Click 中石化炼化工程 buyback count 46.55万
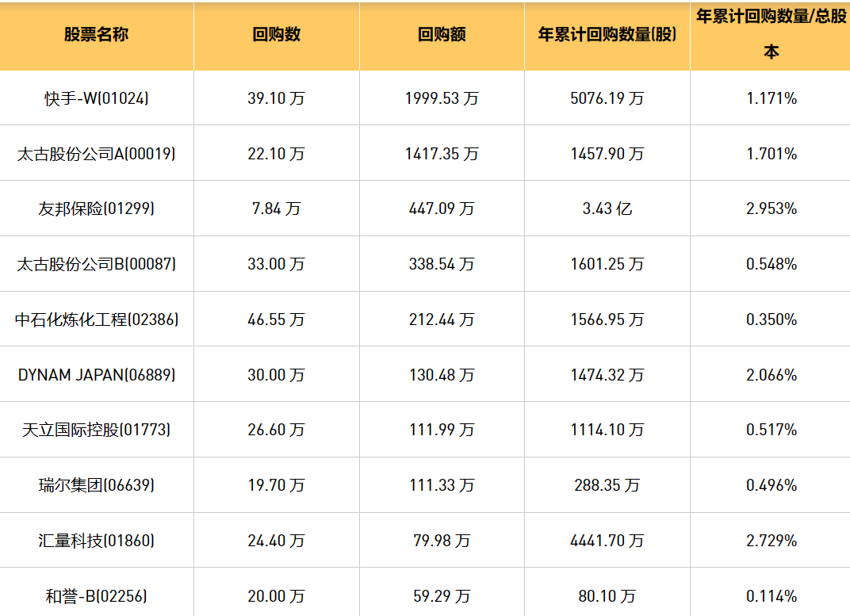 point(276,319)
